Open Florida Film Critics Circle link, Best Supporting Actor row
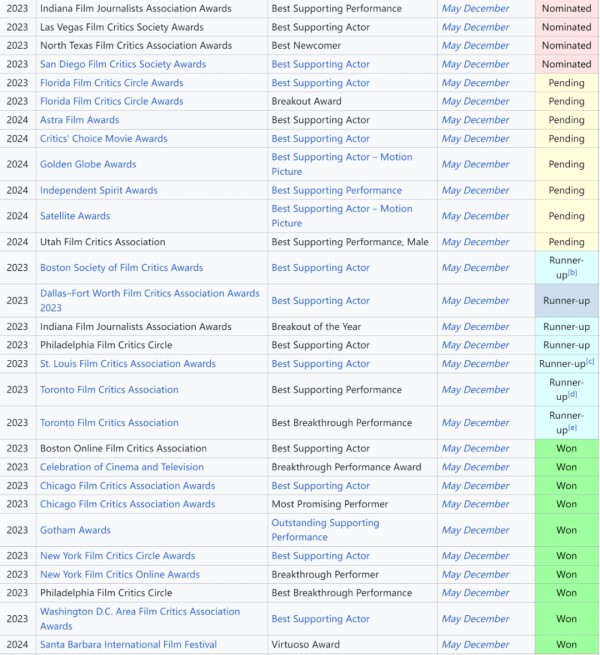The image size is (600, 655). point(112,83)
